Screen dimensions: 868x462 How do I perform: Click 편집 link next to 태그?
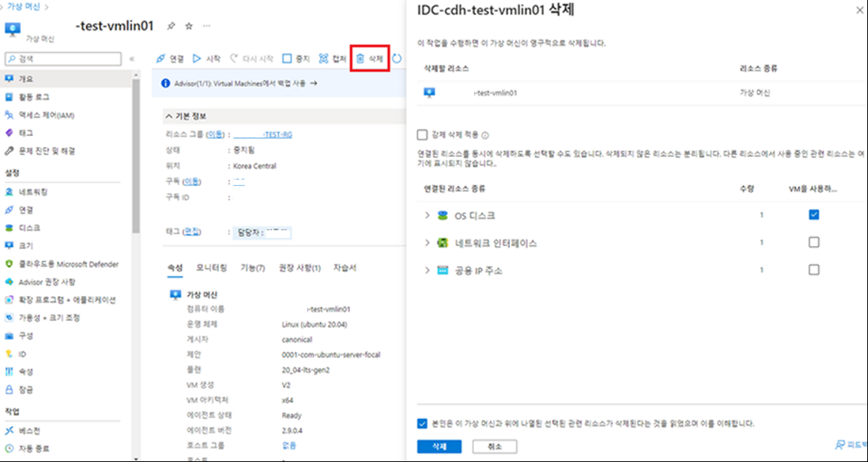192,232
